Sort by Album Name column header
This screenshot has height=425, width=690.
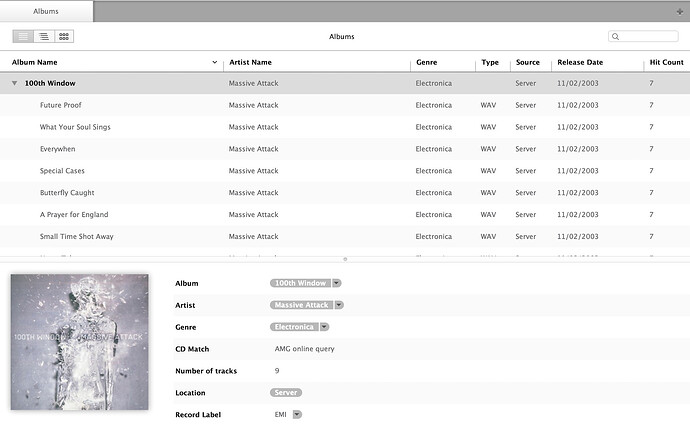[x=35, y=62]
